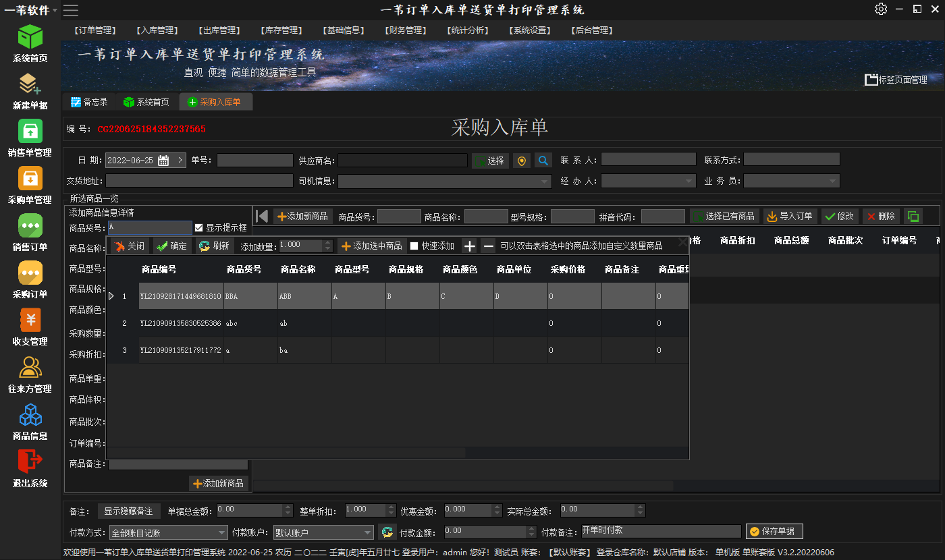Open the 【库存管理】 menu
This screenshot has width=945, height=560.
point(281,30)
